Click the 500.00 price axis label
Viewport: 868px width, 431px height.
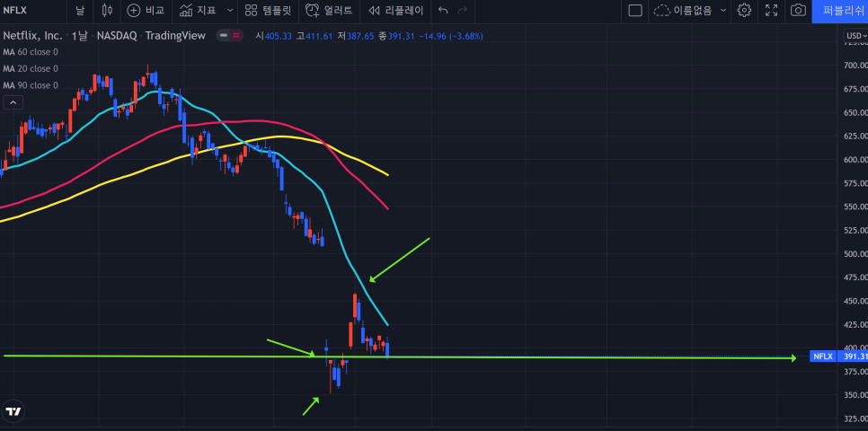coord(855,254)
